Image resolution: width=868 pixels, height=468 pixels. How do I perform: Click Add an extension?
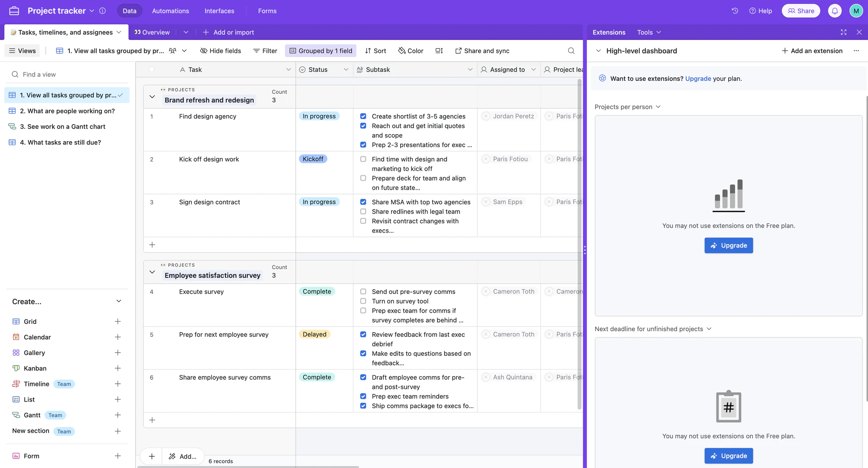[812, 51]
